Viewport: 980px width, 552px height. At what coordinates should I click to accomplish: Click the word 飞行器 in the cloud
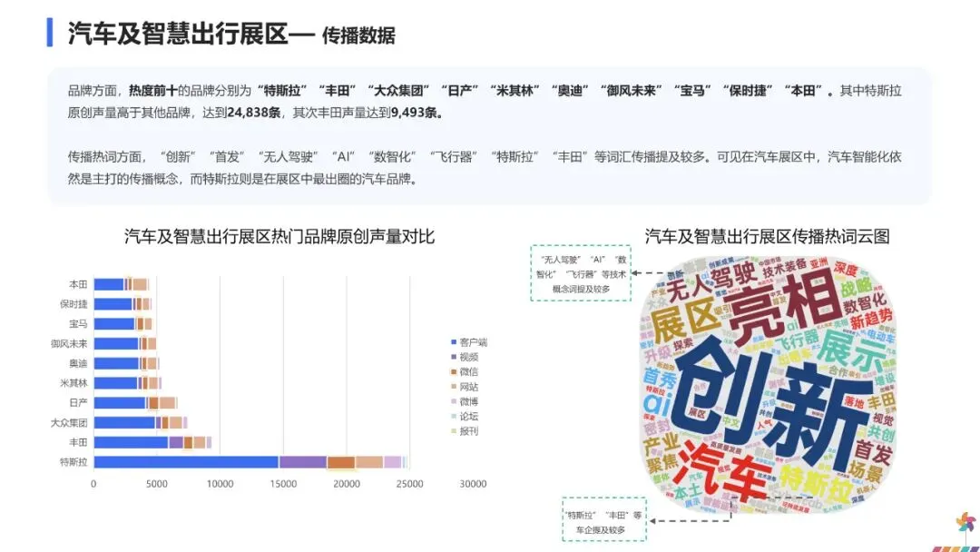[x=798, y=340]
